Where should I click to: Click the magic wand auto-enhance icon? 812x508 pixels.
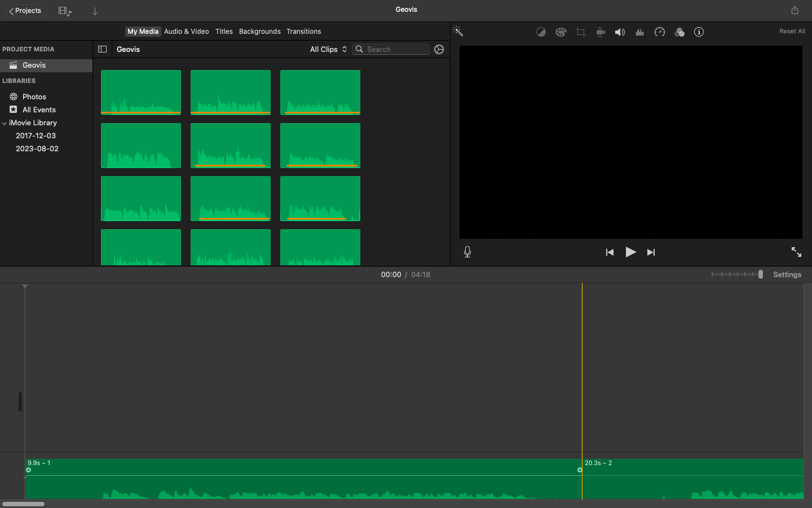tap(458, 32)
